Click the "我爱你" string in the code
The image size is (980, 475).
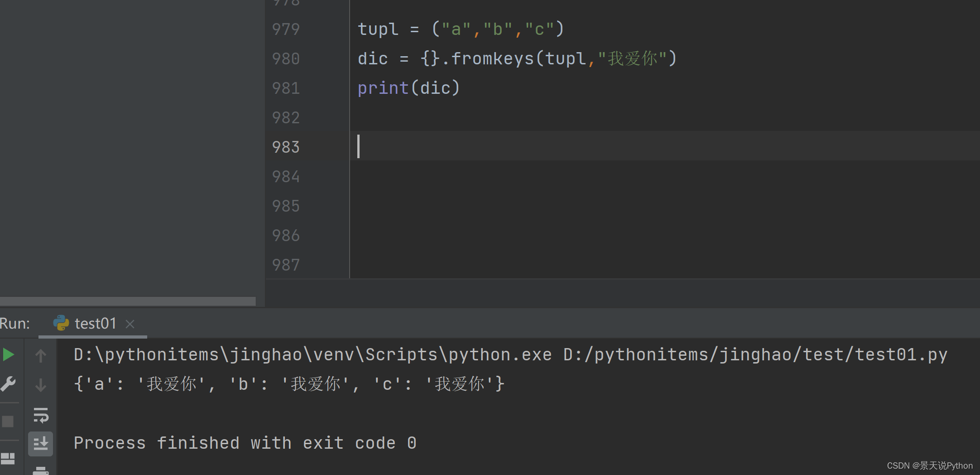(x=632, y=59)
